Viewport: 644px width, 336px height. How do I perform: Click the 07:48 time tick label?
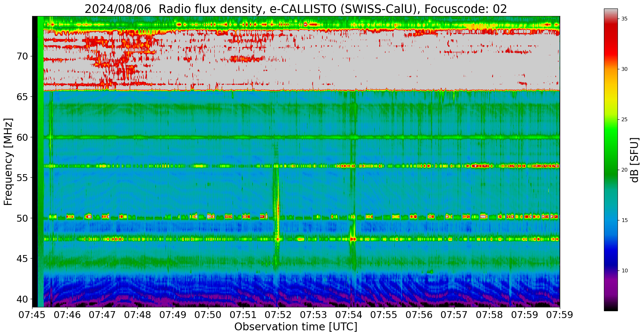pyautogui.click(x=138, y=315)
